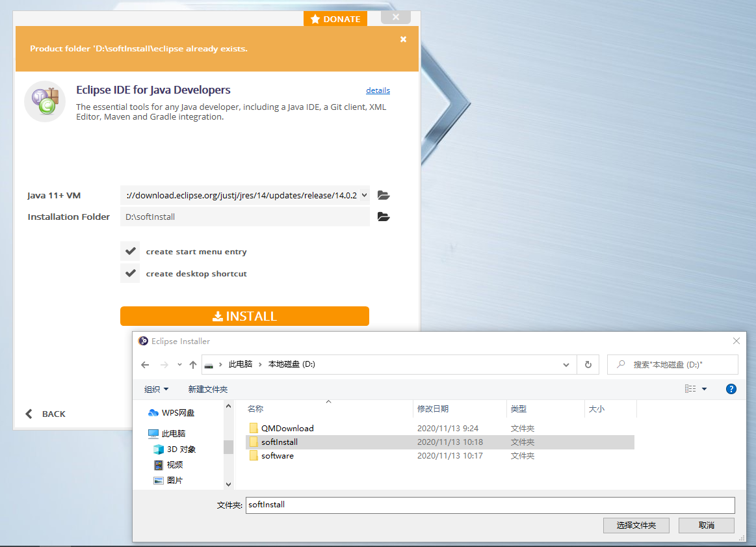Close the Eclipse installer main window
The height and width of the screenshot is (547, 756).
[396, 17]
